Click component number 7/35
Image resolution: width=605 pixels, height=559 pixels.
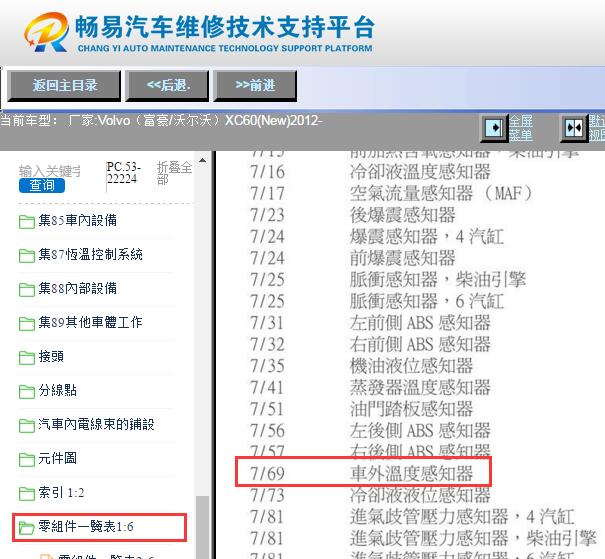(267, 367)
